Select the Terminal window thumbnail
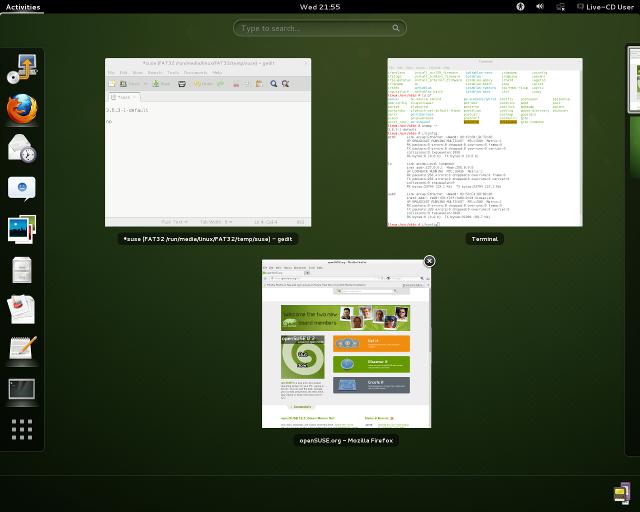This screenshot has height=512, width=640. 485,142
